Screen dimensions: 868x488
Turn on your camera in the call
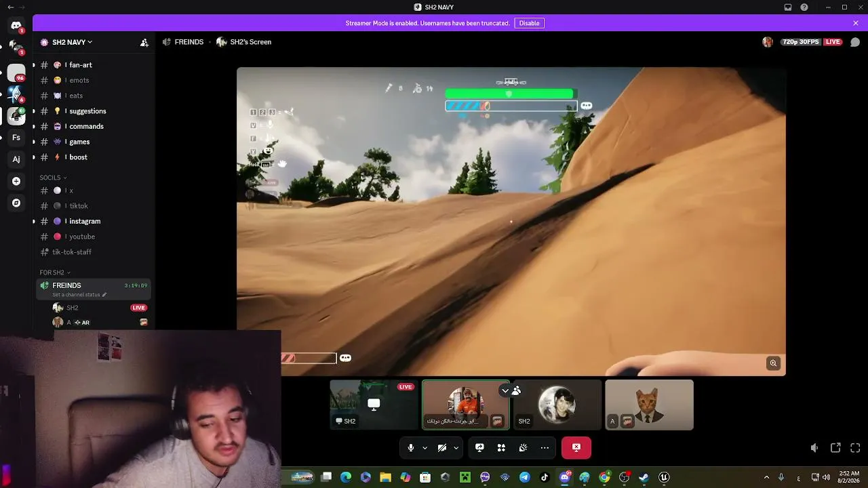coord(441,447)
